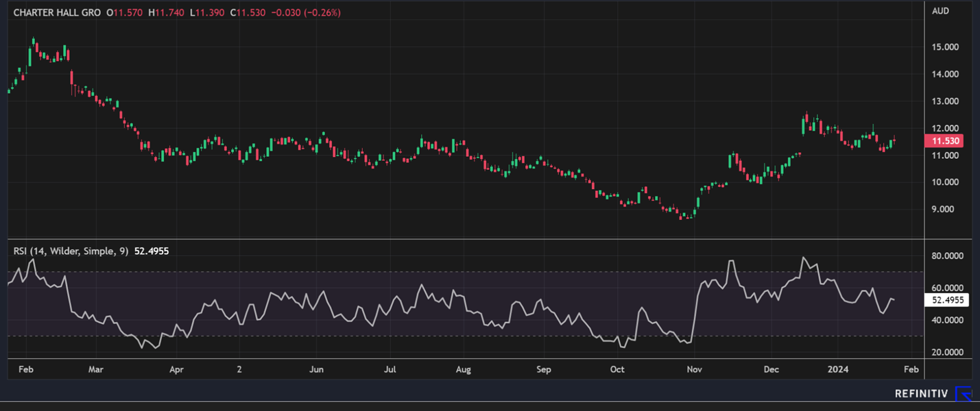The width and height of the screenshot is (980, 411).
Task: Click the 12.000 price axis label
Action: (945, 128)
